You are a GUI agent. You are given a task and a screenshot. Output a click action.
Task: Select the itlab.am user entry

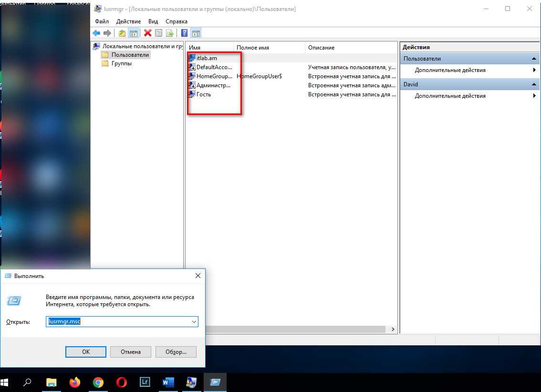tap(206, 58)
